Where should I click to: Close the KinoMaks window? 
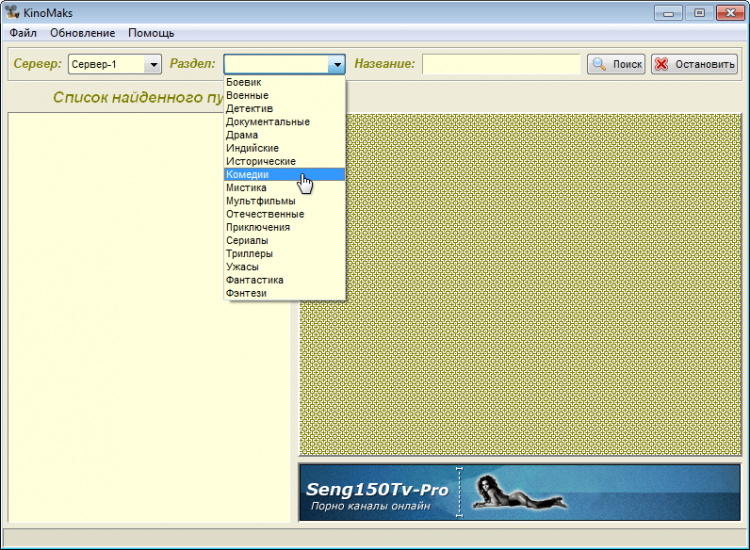click(730, 13)
